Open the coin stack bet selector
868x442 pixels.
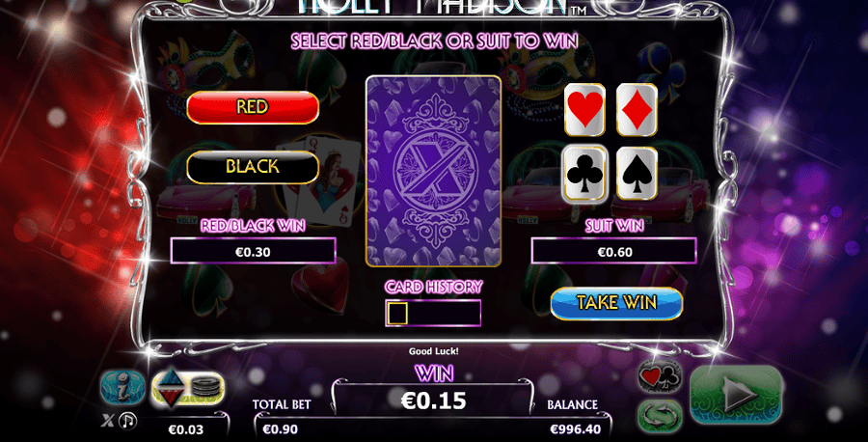click(x=207, y=388)
